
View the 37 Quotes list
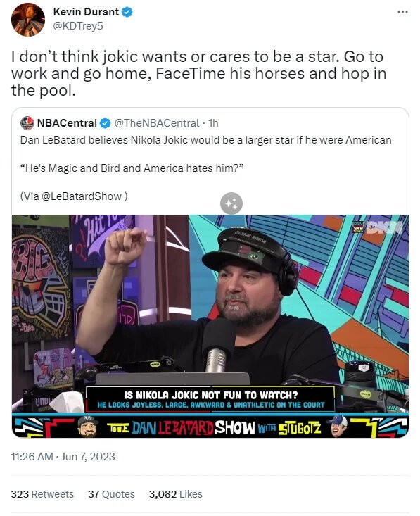(111, 494)
